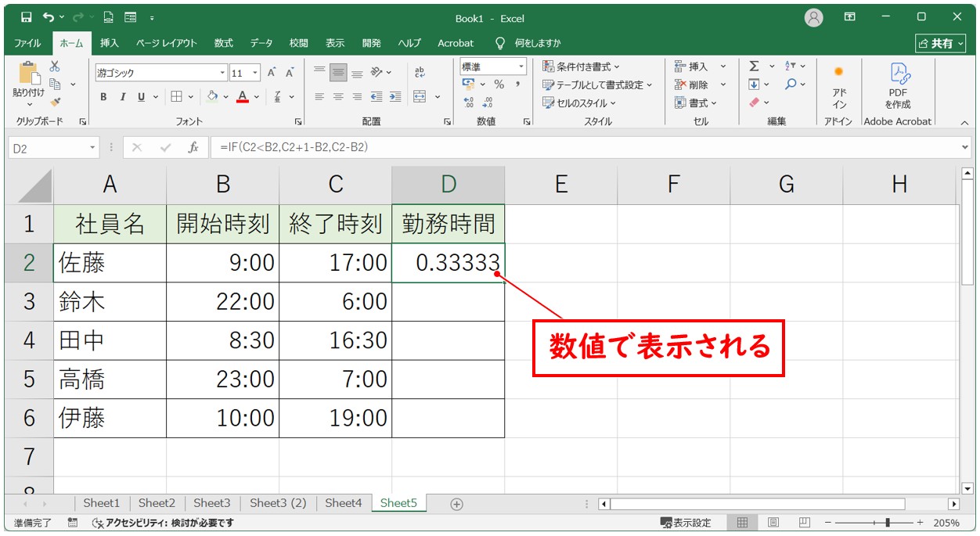980x536 pixels.
Task: Add a new sheet with the plus icon
Action: tap(457, 504)
